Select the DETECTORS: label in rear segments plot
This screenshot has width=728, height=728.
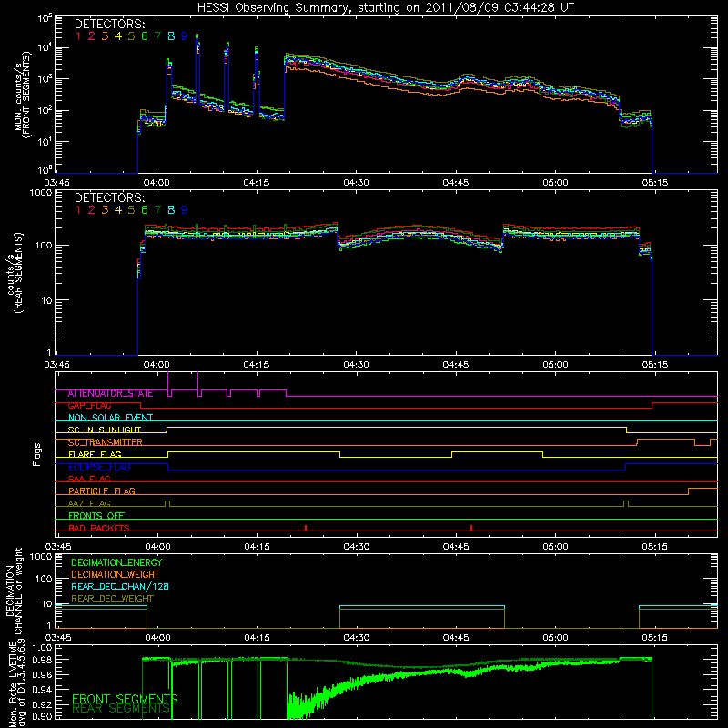coord(109,197)
